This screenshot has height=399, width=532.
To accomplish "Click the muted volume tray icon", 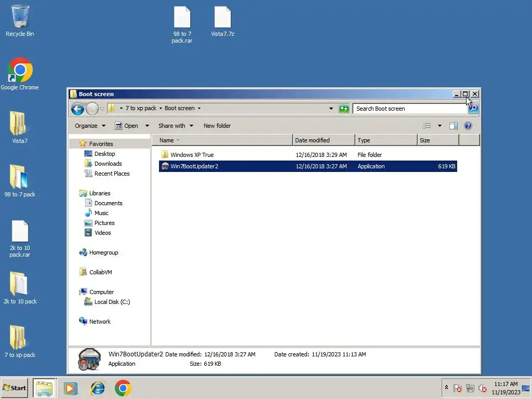I will (482, 388).
